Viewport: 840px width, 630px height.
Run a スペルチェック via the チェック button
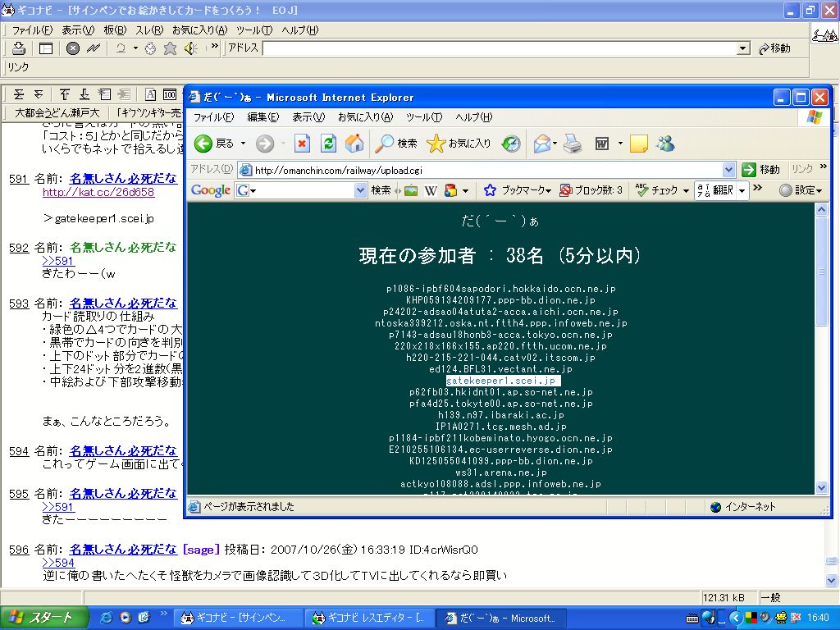coord(661,190)
